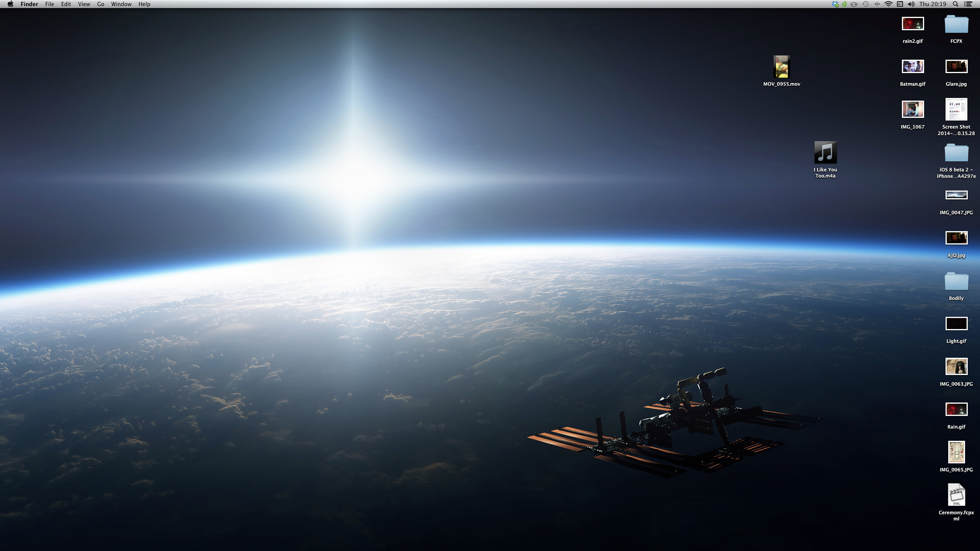This screenshot has height=551, width=980.
Task: Open the Dropbox menu bar icon
Action: pyautogui.click(x=835, y=4)
